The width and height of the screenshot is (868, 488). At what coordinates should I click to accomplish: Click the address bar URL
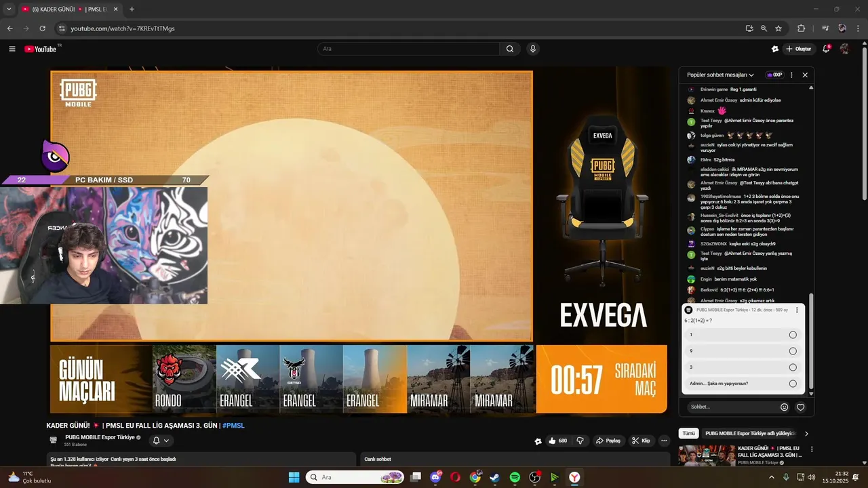123,28
